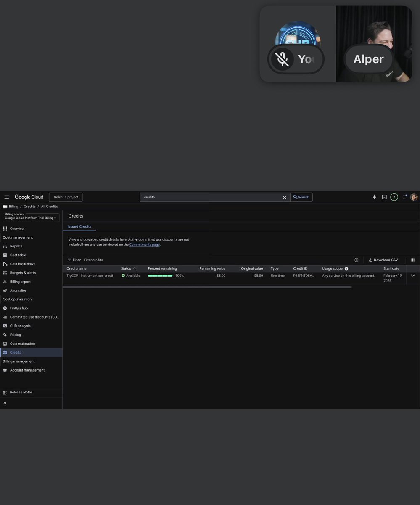
Task: Open the main navigation hamburger menu
Action: pyautogui.click(x=6, y=197)
